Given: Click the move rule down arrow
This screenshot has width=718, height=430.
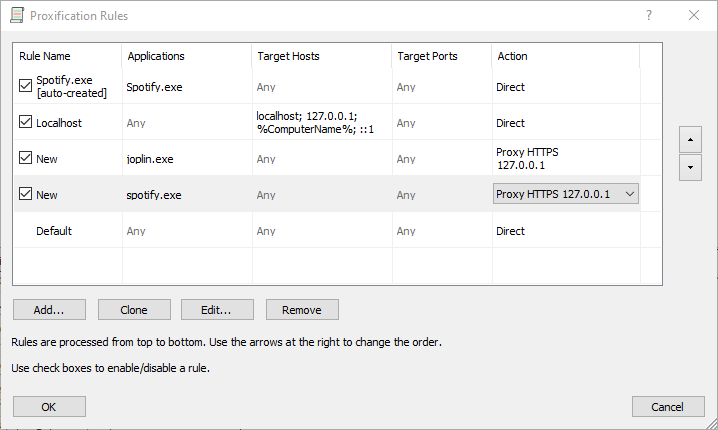Looking at the screenshot, I should 690,167.
